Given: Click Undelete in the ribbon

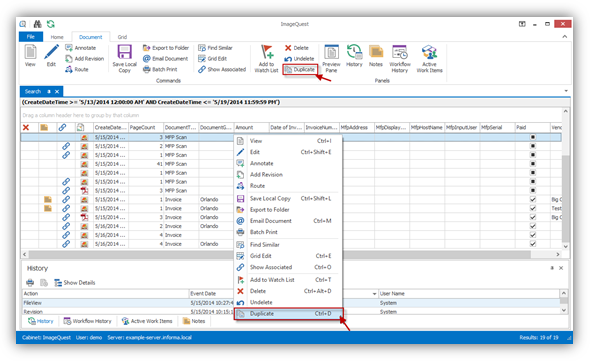Looking at the screenshot, I should (x=299, y=59).
